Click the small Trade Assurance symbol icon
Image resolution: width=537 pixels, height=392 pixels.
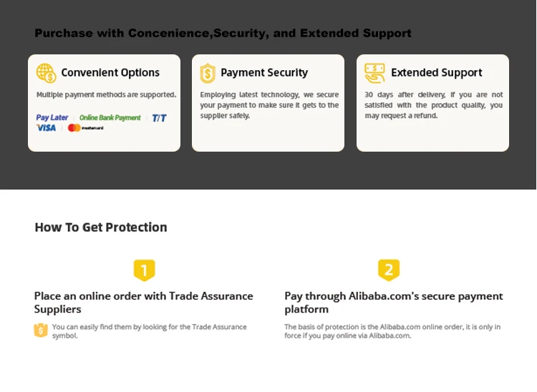tap(41, 330)
